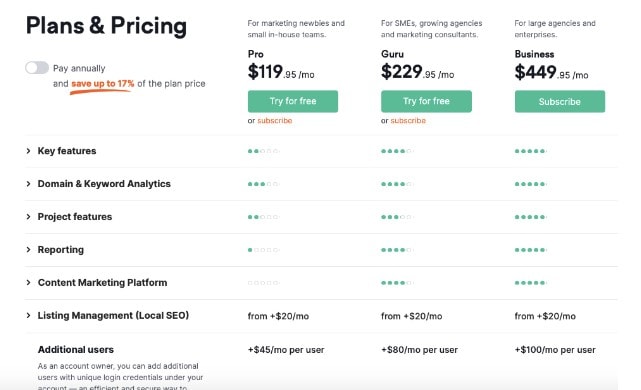This screenshot has height=390, width=641.
Task: Click Pro plan Key features rating dots
Action: [x=263, y=151]
